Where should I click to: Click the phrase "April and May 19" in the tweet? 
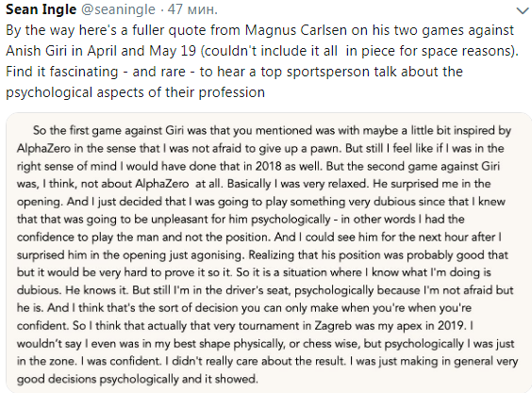[x=141, y=51]
